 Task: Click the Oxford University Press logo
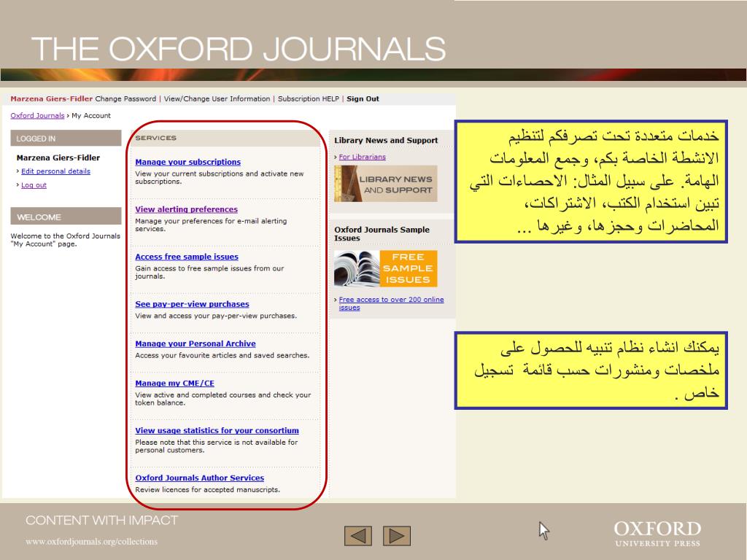(x=657, y=533)
